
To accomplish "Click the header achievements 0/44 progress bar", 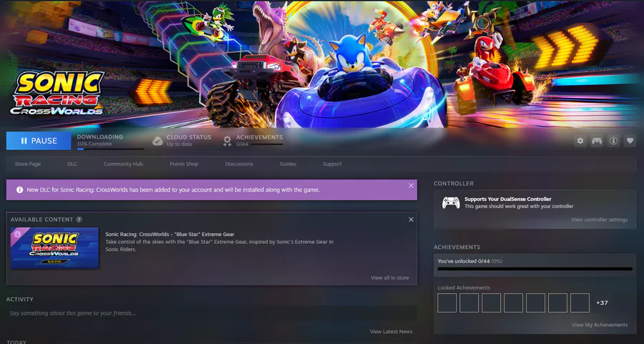I will [x=267, y=144].
